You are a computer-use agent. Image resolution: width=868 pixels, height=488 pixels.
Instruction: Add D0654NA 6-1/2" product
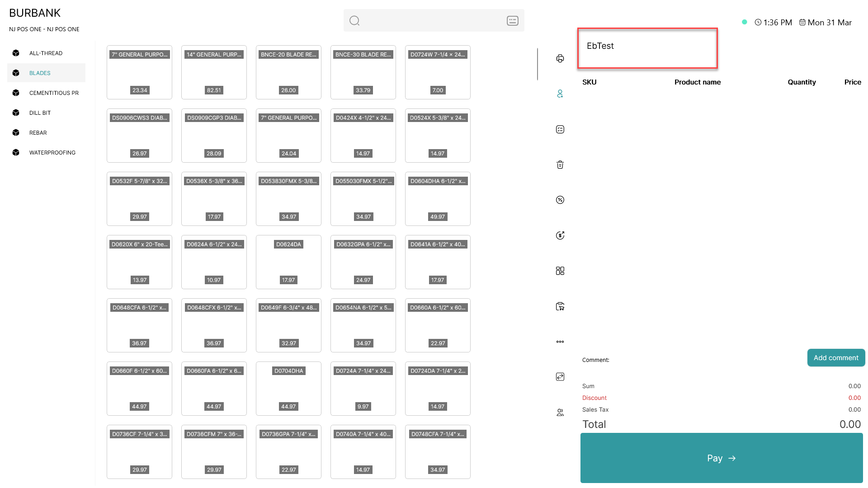click(x=363, y=325)
